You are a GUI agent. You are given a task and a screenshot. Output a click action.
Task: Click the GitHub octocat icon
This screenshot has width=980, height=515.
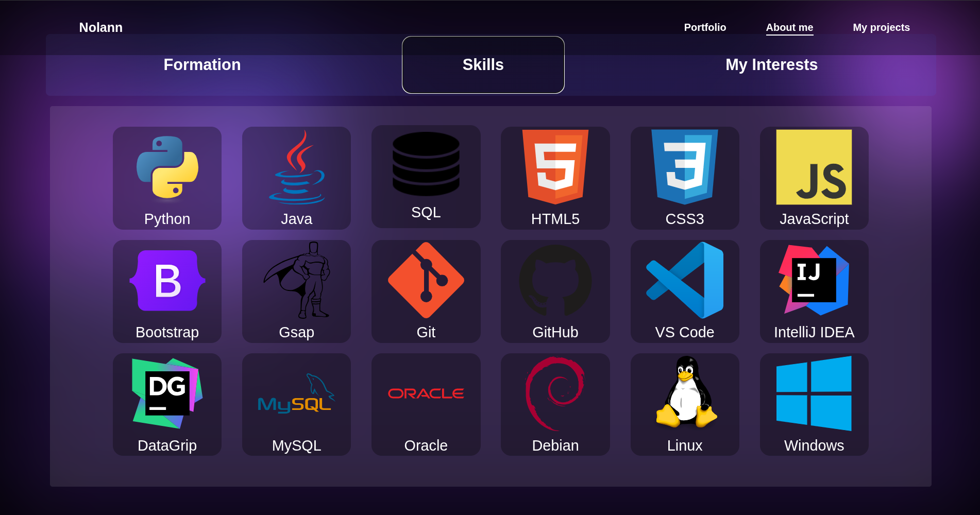(555, 281)
